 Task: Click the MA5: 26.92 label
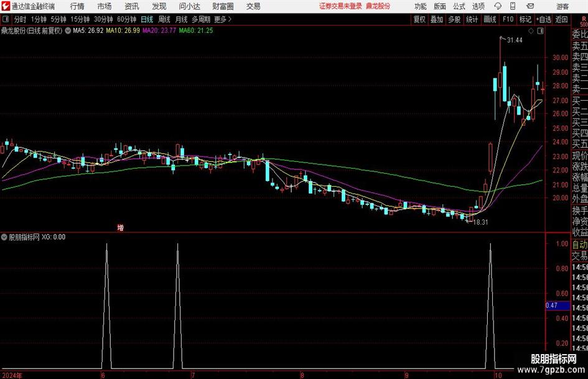(88, 30)
